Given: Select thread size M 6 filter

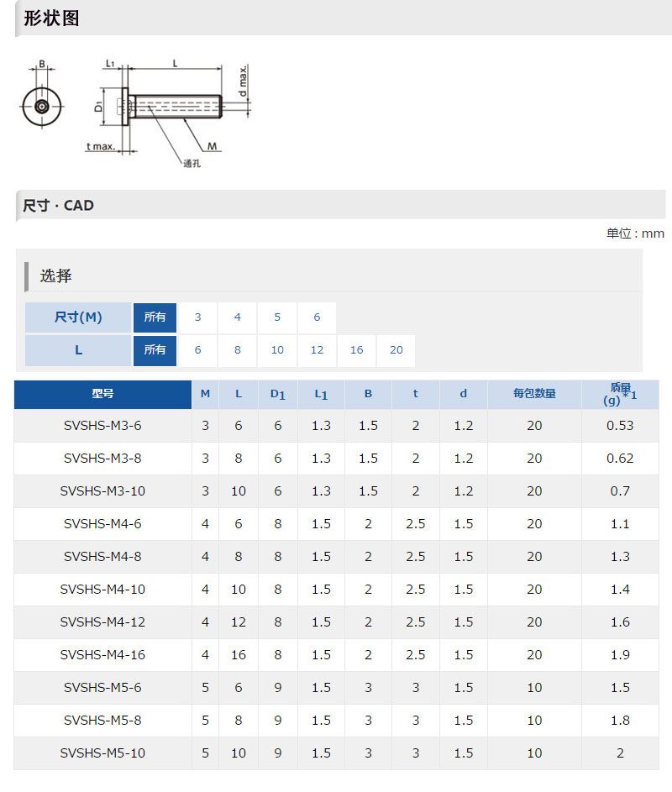Looking at the screenshot, I should [x=317, y=317].
